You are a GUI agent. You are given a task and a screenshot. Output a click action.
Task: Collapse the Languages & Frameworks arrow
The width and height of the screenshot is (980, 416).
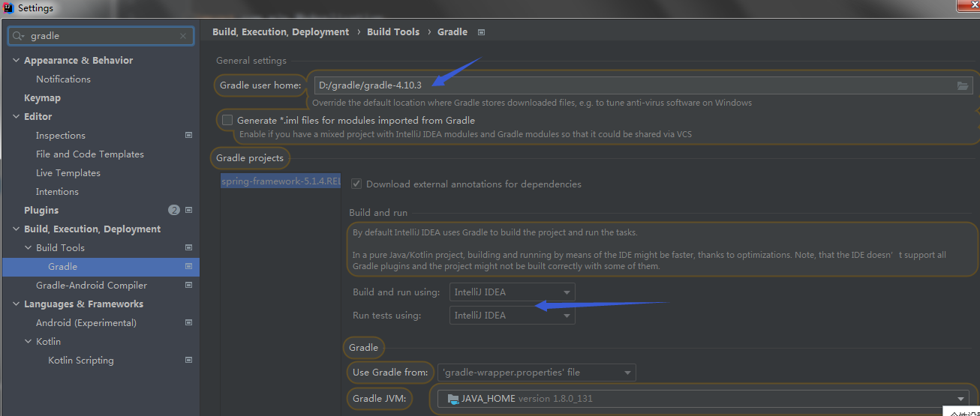[x=17, y=304]
